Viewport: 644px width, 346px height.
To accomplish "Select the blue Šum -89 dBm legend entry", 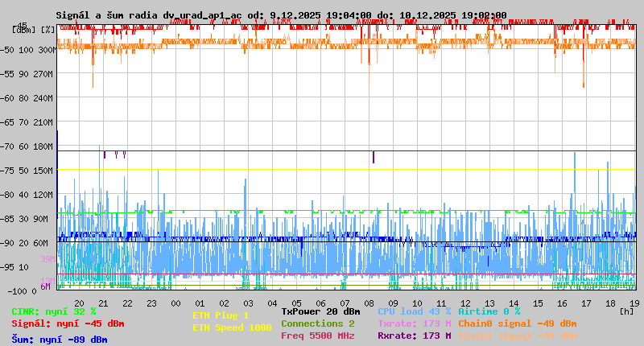I will pos(59,339).
